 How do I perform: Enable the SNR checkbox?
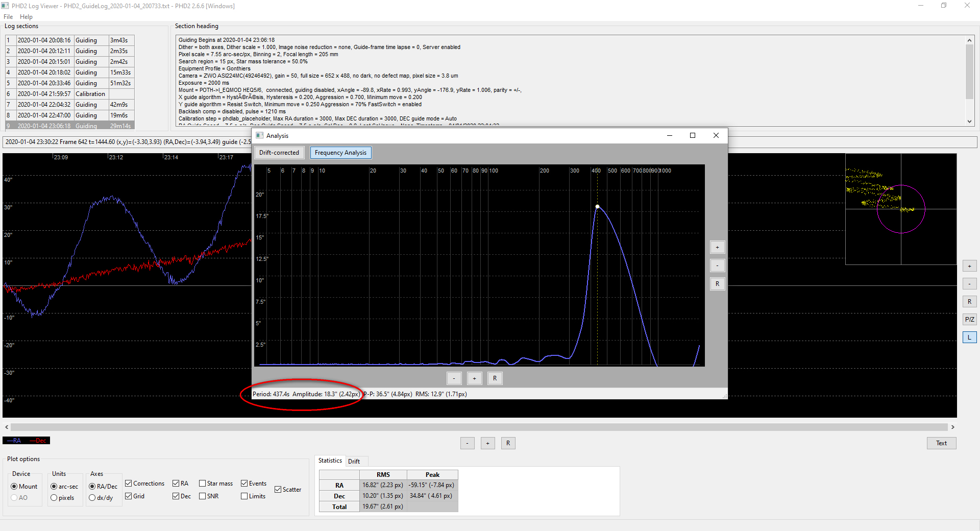tap(209, 496)
